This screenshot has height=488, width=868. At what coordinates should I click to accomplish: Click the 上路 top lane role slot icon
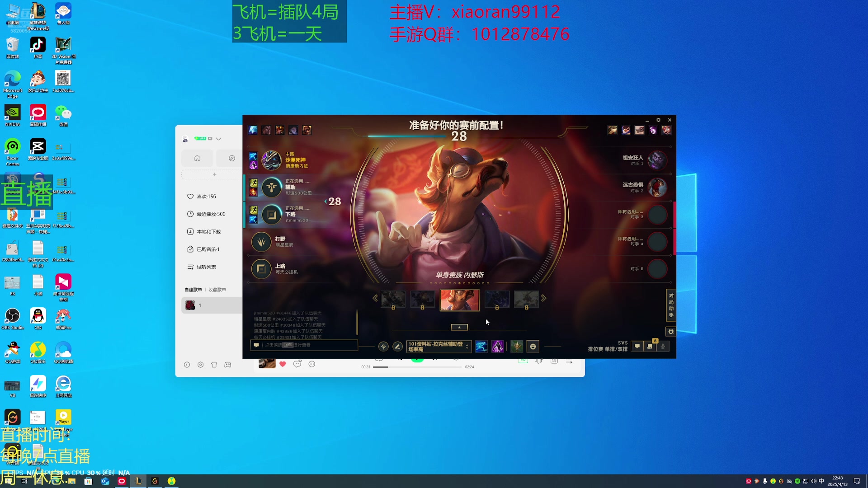coord(261,269)
